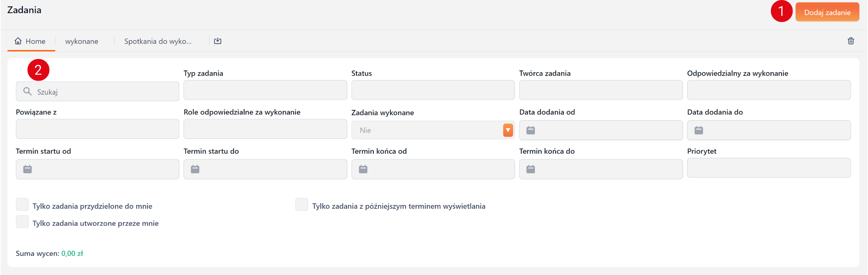This screenshot has width=868, height=275.
Task: Click the Dodaj zadanie button
Action: [x=827, y=12]
